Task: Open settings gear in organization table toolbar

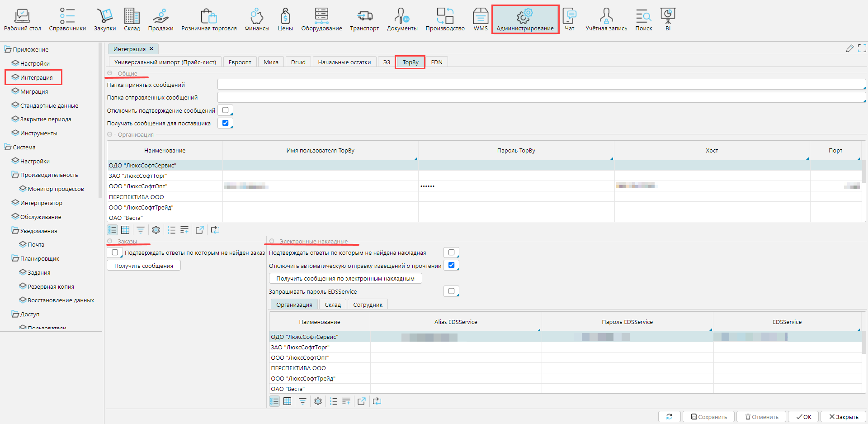Action: click(156, 230)
